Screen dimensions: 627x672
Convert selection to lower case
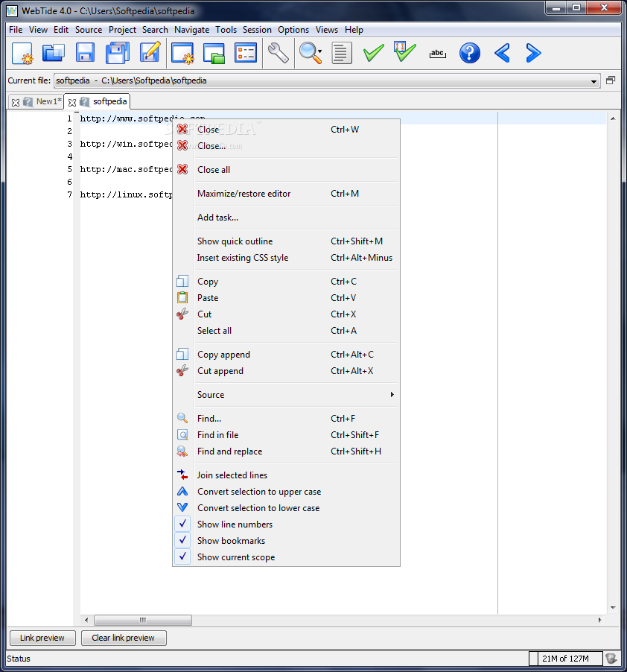286,508
